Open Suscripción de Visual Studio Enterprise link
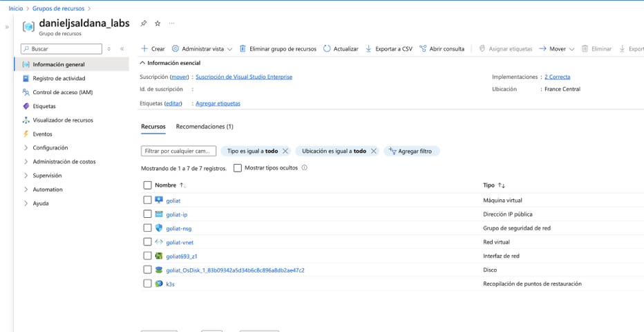 click(x=244, y=77)
